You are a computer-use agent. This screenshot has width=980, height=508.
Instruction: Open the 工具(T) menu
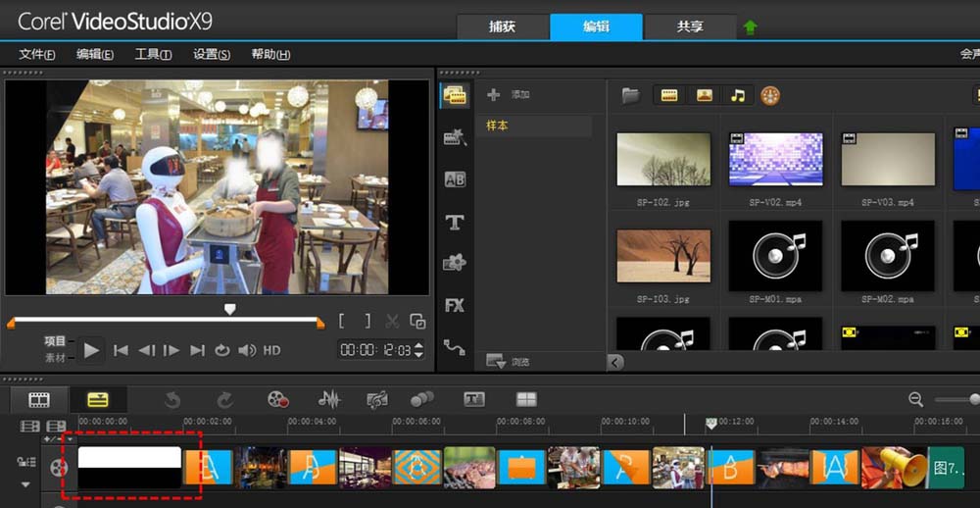(153, 55)
